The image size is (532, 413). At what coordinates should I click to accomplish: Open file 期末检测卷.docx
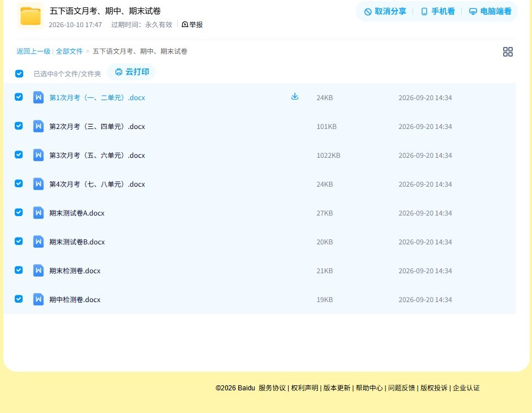click(x=75, y=270)
